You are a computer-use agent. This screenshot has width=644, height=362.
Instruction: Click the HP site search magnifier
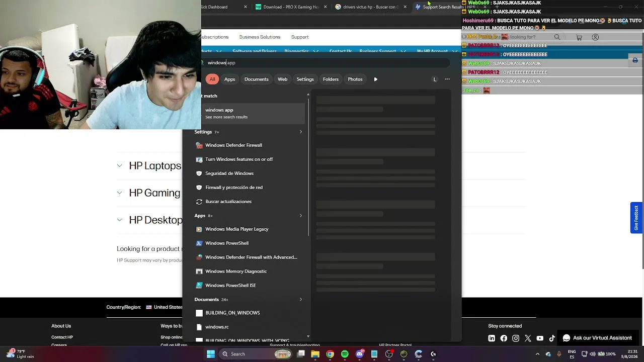coord(557,37)
